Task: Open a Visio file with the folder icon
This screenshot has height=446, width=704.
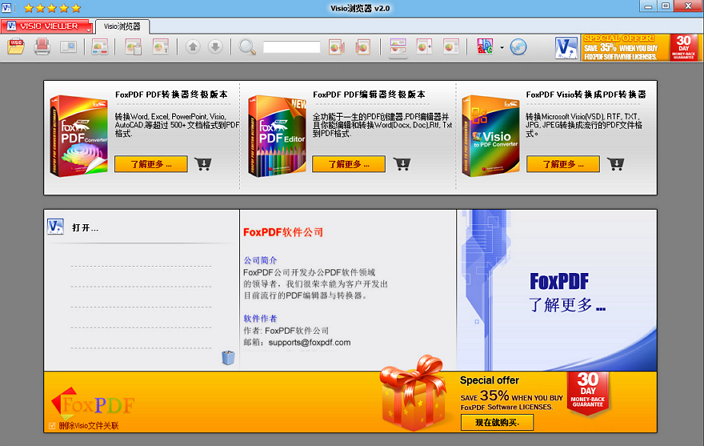Action: click(x=16, y=47)
